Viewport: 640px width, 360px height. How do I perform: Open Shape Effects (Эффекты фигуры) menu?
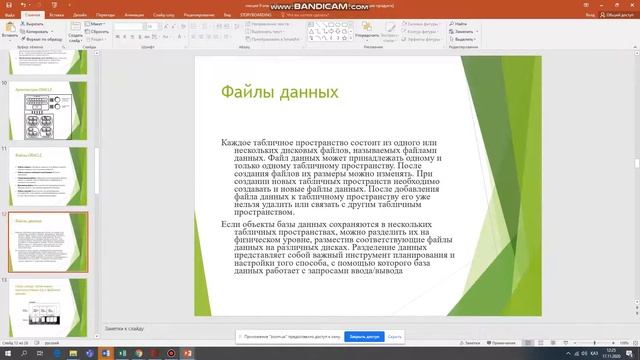point(422,39)
